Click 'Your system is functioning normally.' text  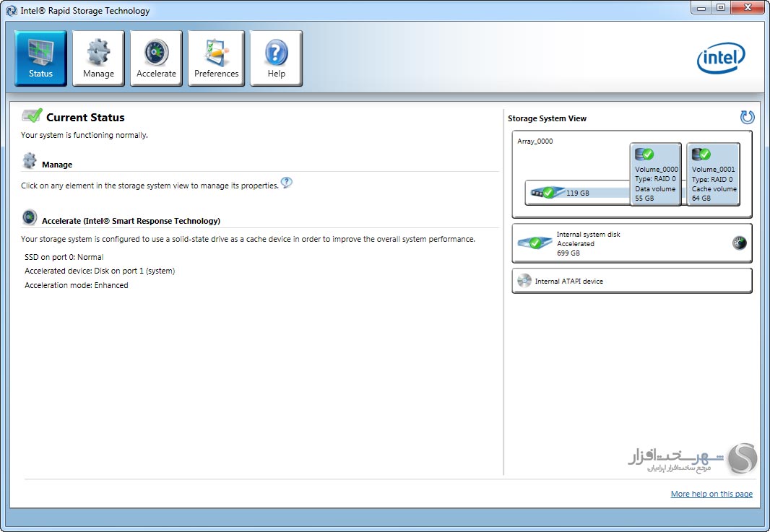[84, 135]
